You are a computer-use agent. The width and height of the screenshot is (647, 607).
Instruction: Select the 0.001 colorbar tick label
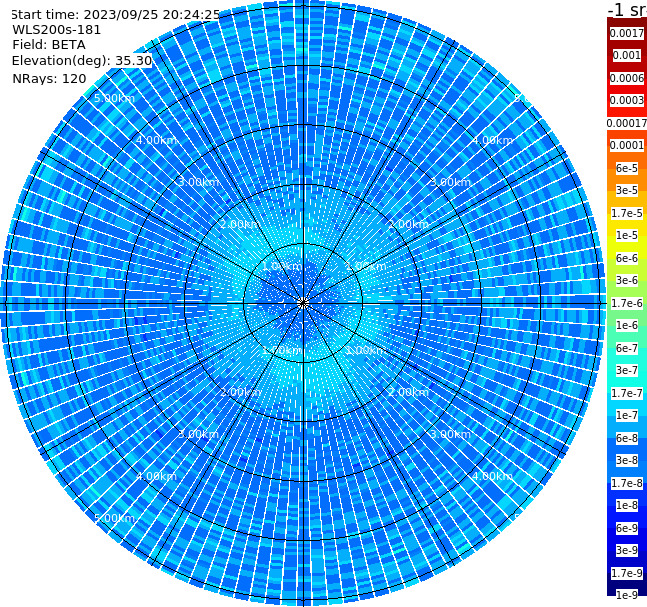pos(627,55)
